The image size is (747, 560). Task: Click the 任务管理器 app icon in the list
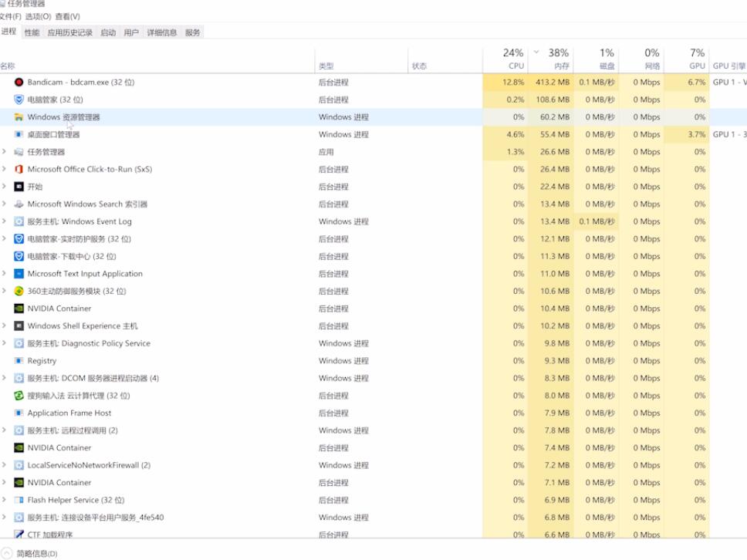coord(19,152)
